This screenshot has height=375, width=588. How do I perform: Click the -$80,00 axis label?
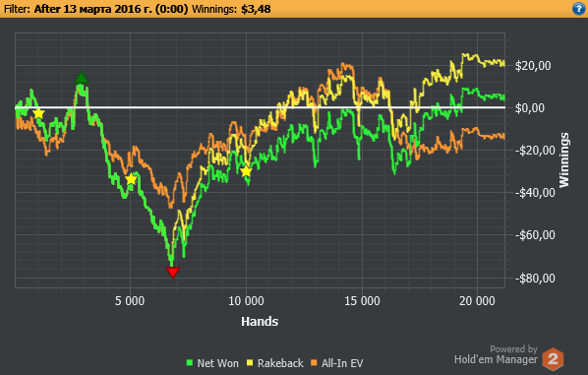(535, 279)
